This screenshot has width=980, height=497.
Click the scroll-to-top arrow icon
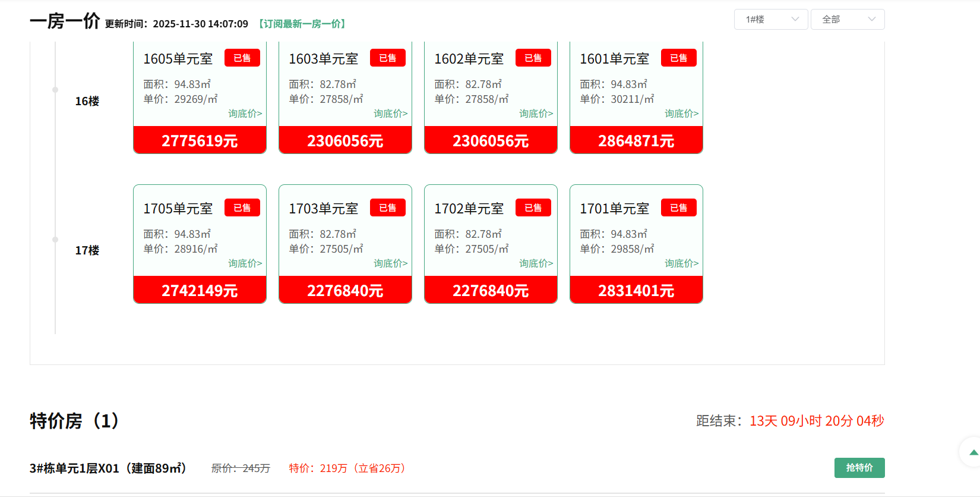973,452
